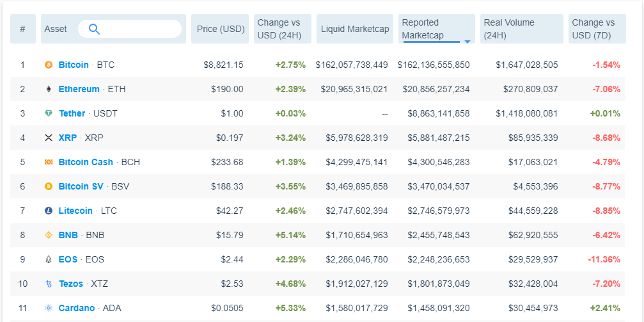Click the sort arrow on Reported Marketcap
This screenshot has height=322, width=644.
[467, 42]
